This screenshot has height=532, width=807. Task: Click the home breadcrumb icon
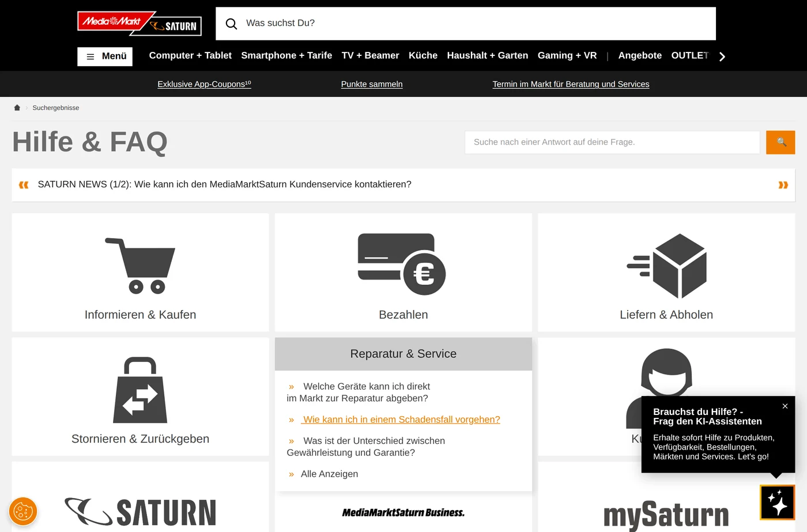coord(17,108)
